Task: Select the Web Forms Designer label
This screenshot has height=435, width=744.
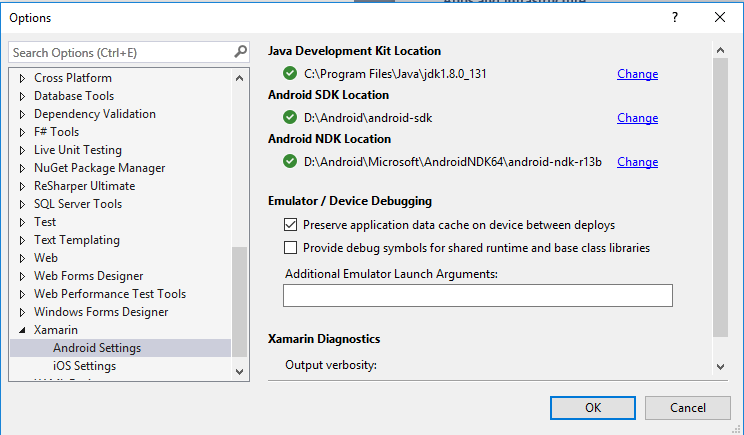Action: click(x=88, y=276)
